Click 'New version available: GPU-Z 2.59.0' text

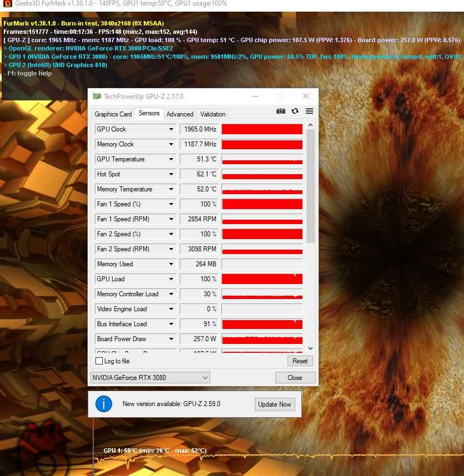(172, 404)
